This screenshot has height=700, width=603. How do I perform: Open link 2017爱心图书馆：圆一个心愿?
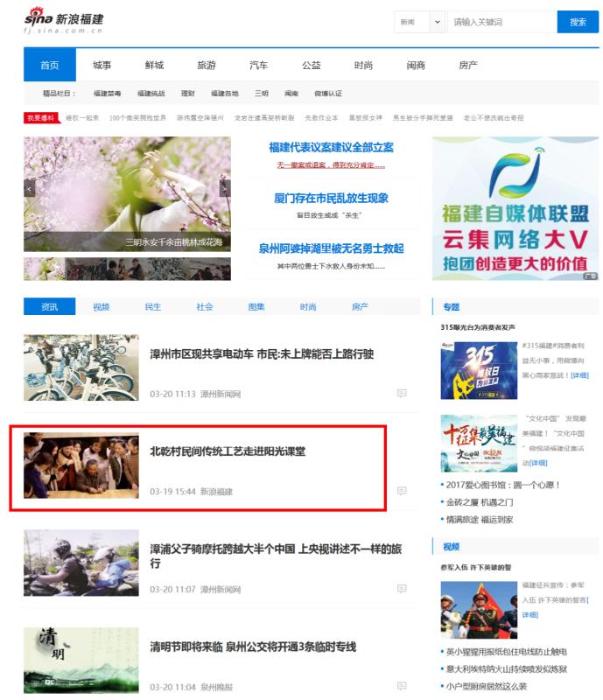(x=503, y=485)
